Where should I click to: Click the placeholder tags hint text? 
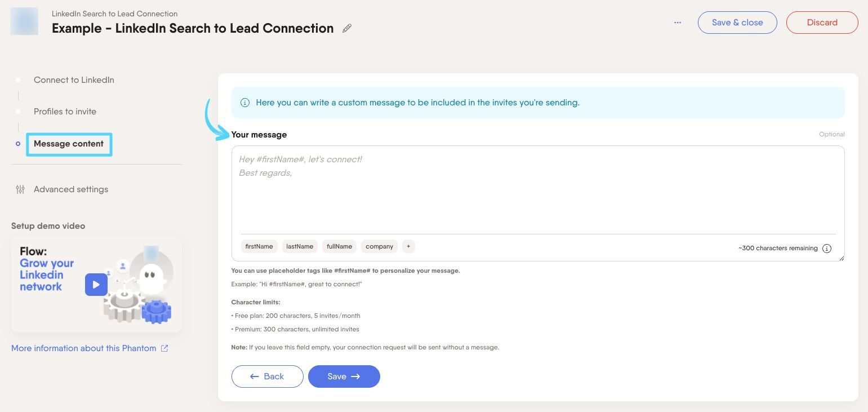(346, 271)
